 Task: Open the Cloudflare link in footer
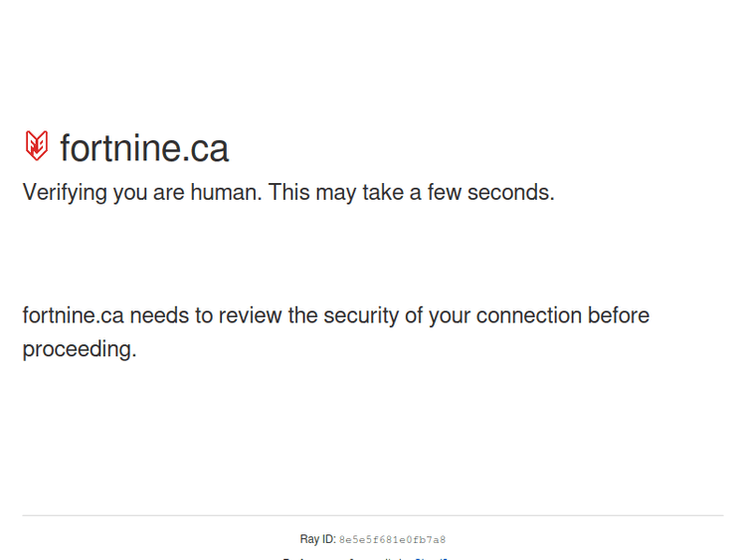pos(432,558)
